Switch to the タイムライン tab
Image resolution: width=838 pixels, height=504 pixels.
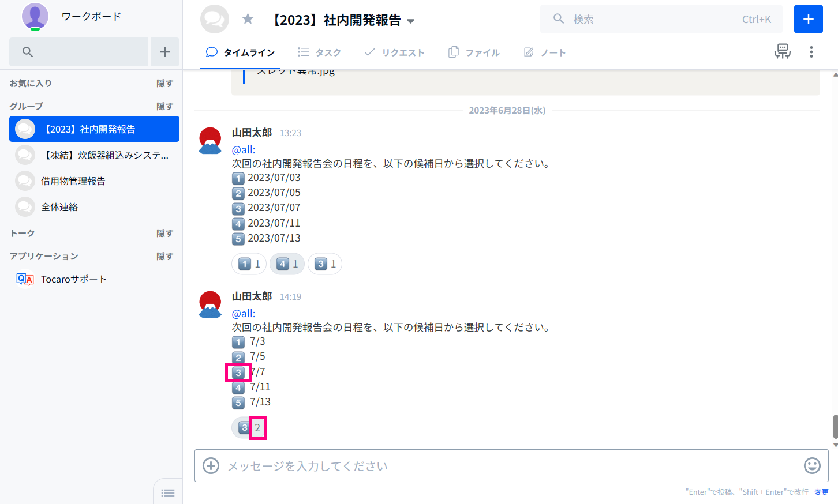tap(240, 52)
